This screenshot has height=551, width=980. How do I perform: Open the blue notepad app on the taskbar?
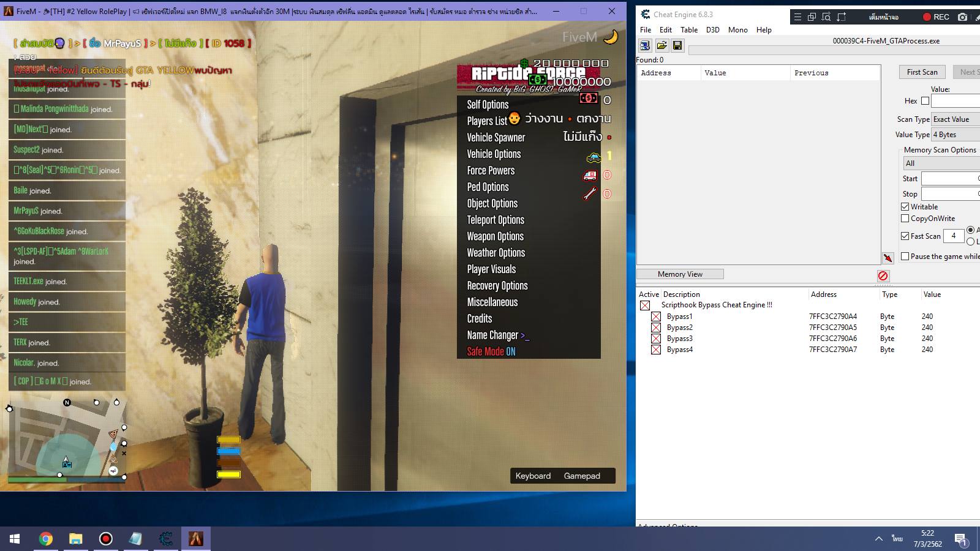click(135, 539)
